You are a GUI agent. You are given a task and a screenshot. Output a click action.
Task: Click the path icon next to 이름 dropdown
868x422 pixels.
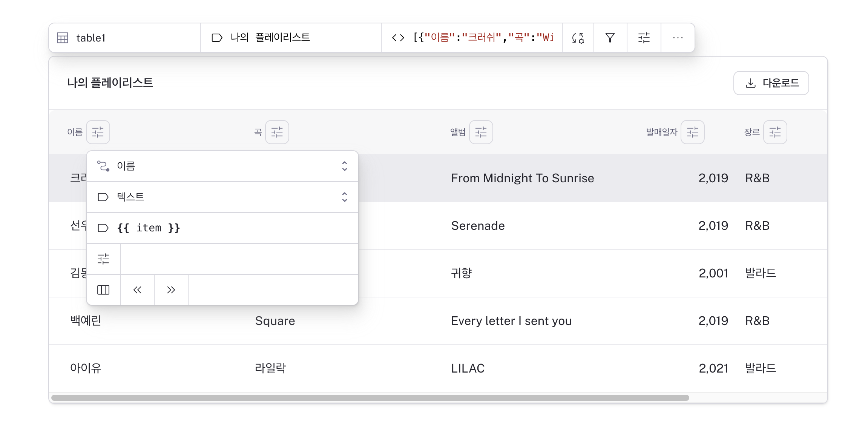pos(103,166)
